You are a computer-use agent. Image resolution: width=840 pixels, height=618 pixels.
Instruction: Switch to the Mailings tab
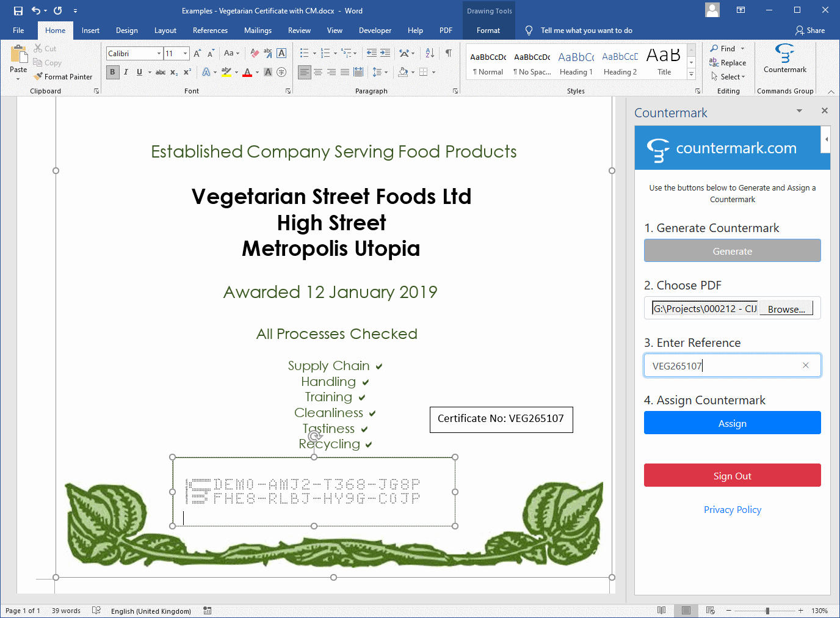[x=258, y=30]
